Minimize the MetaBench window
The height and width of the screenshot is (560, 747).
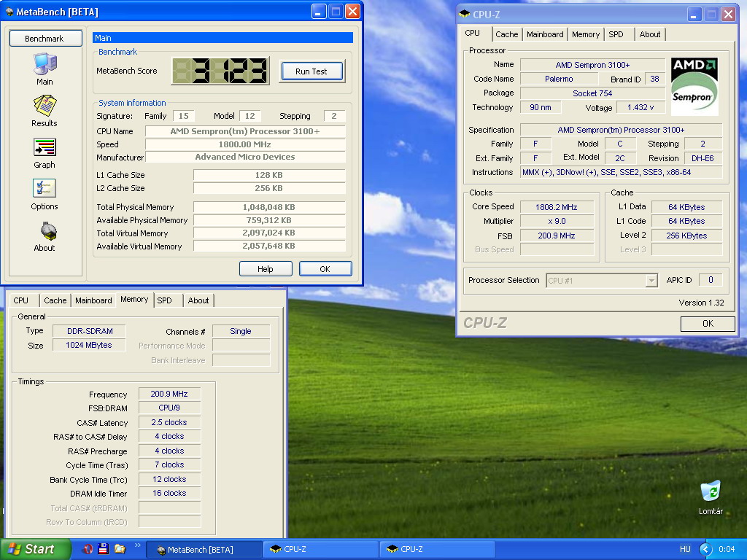coord(320,12)
